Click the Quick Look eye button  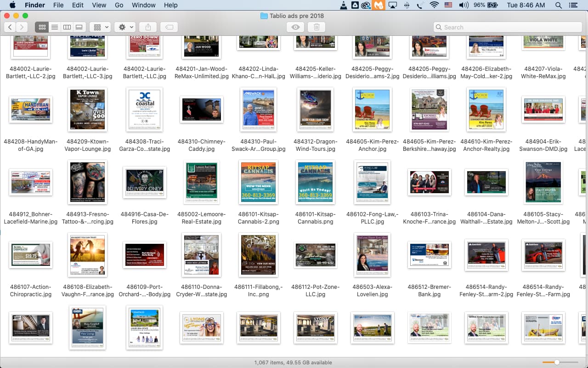[x=295, y=27]
